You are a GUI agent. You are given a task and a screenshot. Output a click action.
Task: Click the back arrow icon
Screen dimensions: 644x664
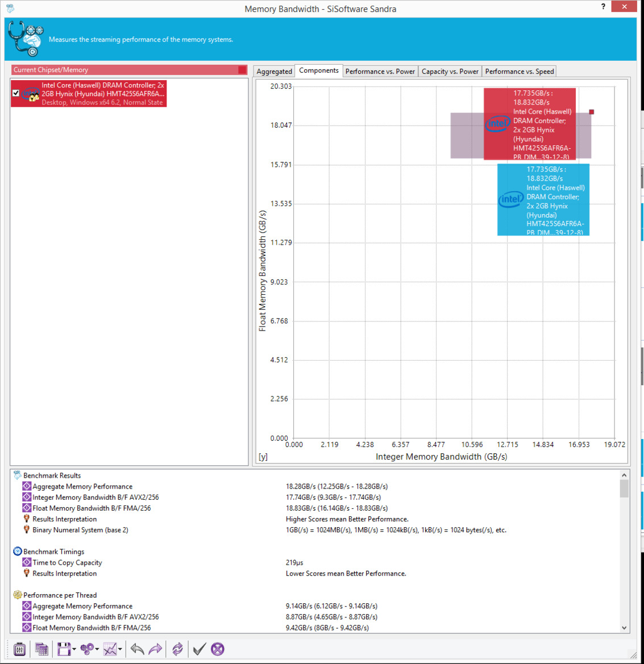coord(137,649)
